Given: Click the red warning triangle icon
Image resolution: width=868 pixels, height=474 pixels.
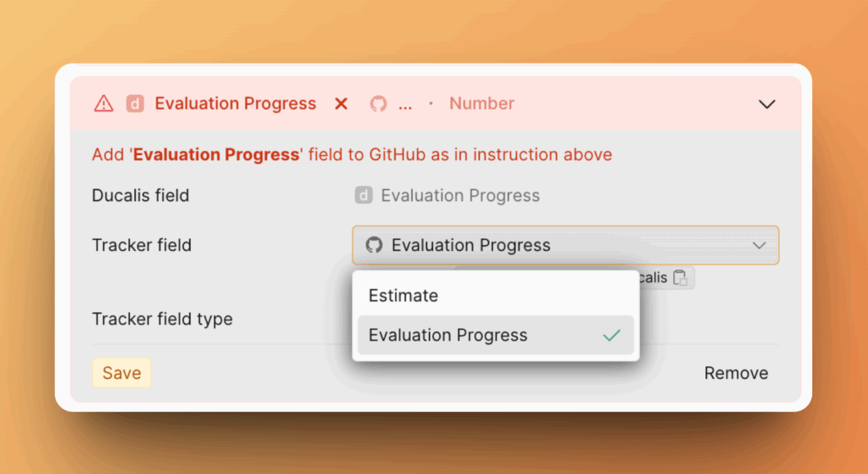Looking at the screenshot, I should click(x=103, y=103).
